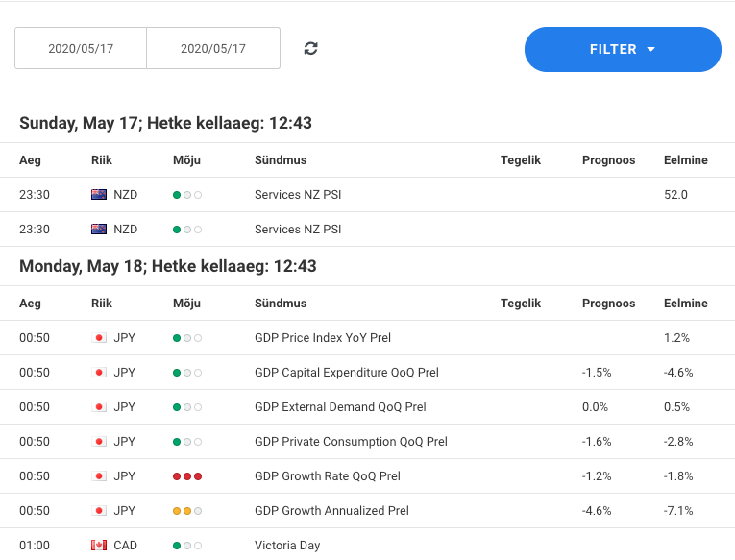Click New Zealand flag in first Services NZ PSI row

(x=98, y=194)
